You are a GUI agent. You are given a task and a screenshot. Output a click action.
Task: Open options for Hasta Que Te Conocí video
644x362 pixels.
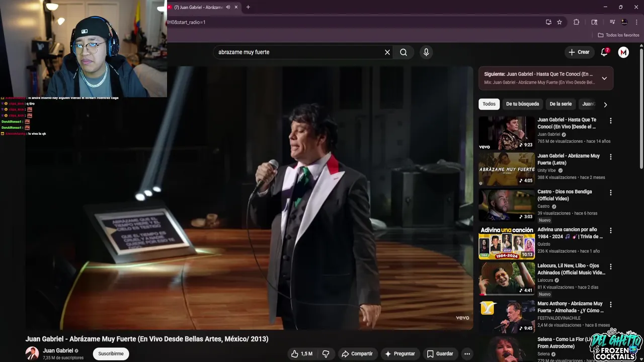tap(611, 121)
